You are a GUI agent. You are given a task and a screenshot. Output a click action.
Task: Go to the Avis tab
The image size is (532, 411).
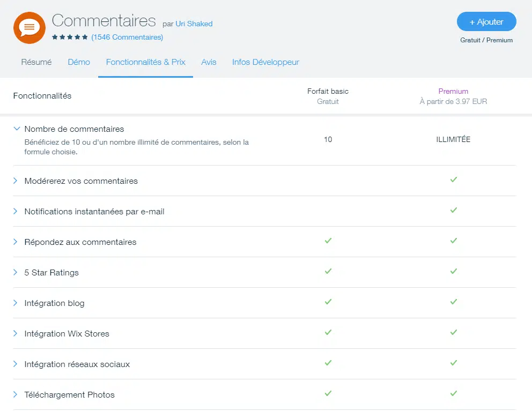[x=209, y=62]
